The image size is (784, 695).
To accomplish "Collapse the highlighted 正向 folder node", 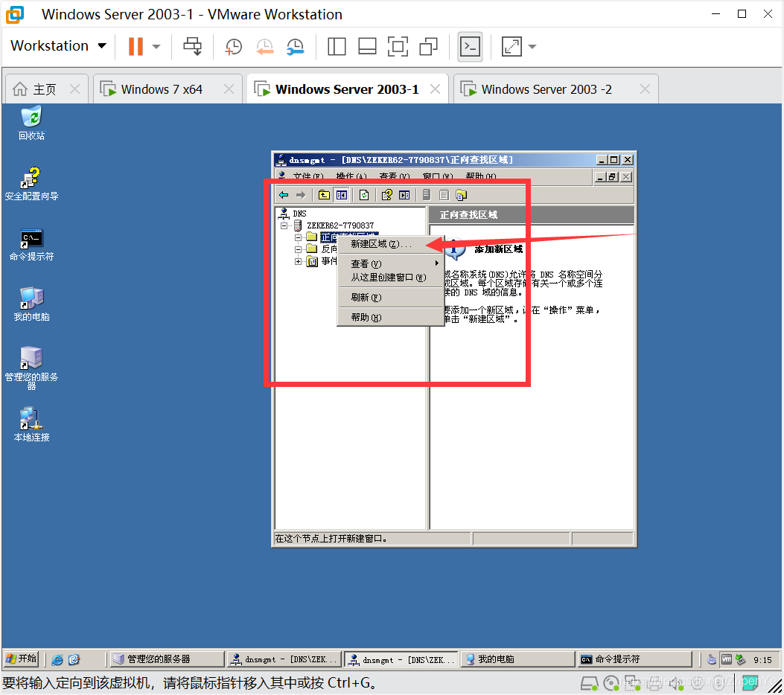I will click(298, 237).
